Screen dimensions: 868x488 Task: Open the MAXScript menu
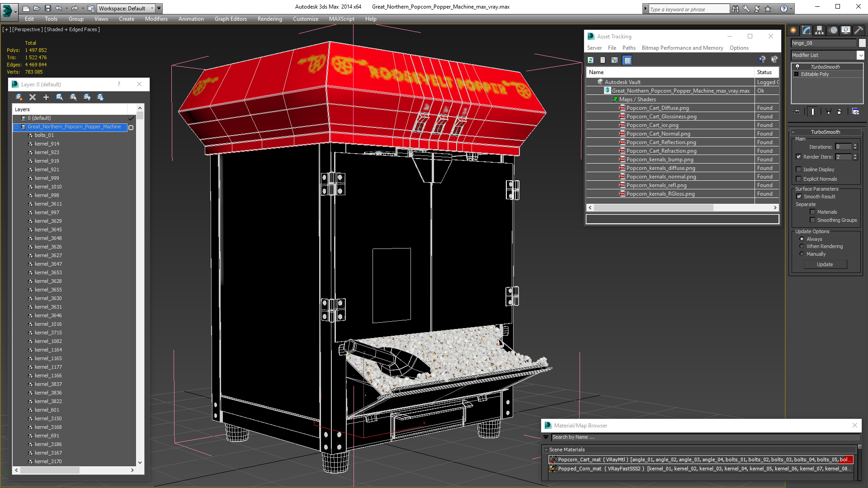pos(342,19)
